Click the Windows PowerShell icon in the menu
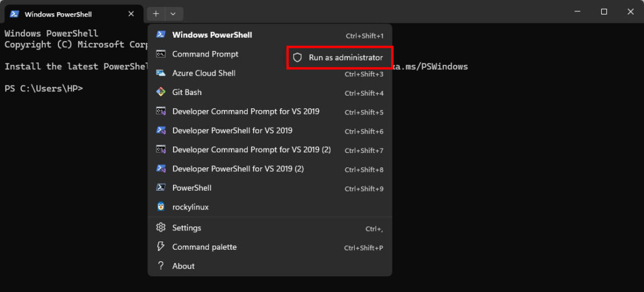 click(x=160, y=35)
